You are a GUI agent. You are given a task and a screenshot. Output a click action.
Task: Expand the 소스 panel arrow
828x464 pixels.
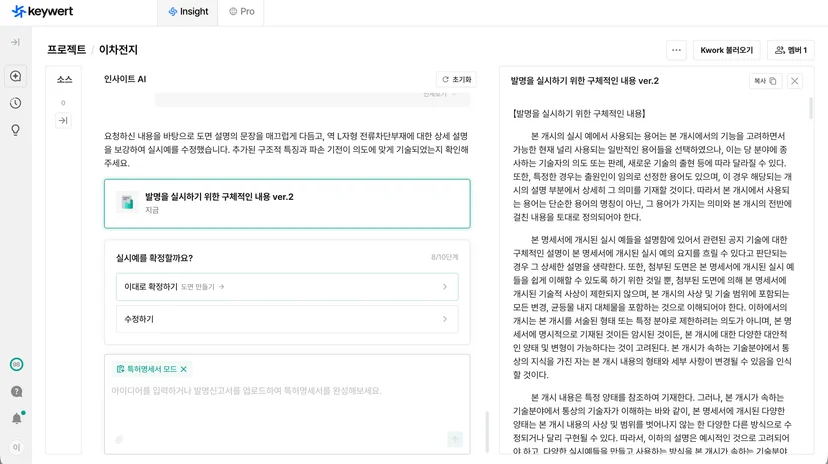click(x=63, y=120)
